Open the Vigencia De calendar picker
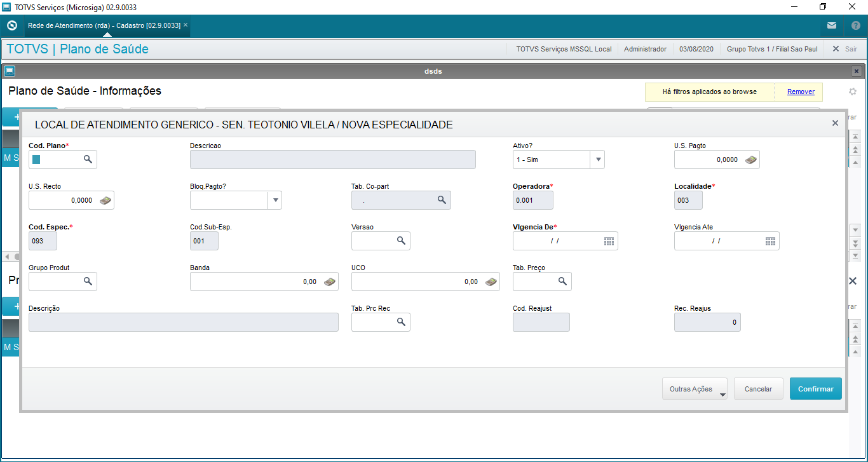868x462 pixels. [x=609, y=241]
